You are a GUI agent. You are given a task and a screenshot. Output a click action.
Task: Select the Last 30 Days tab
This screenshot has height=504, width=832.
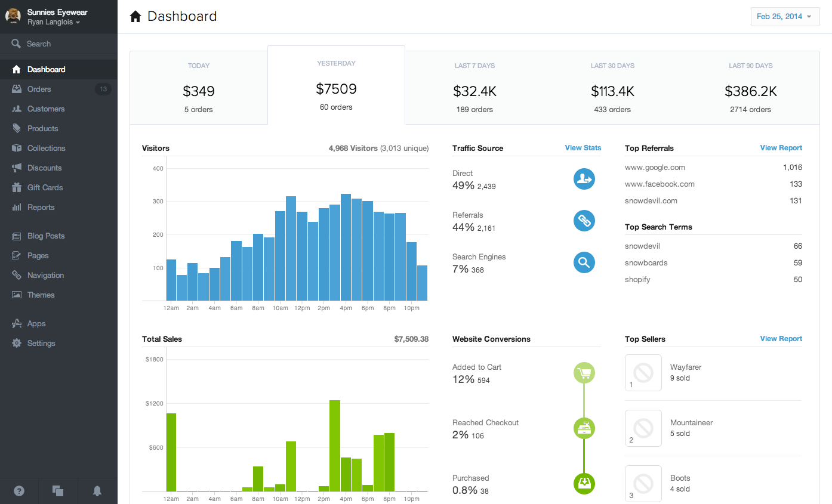point(612,88)
